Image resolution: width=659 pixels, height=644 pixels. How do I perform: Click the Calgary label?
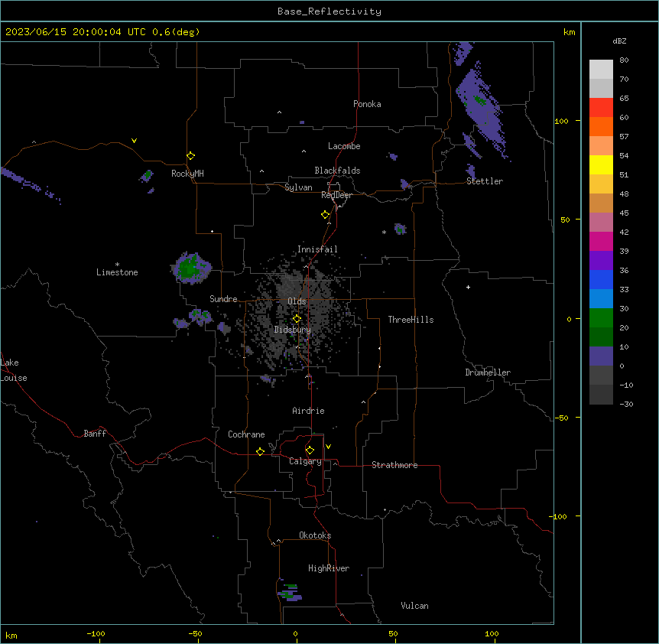[x=305, y=461]
